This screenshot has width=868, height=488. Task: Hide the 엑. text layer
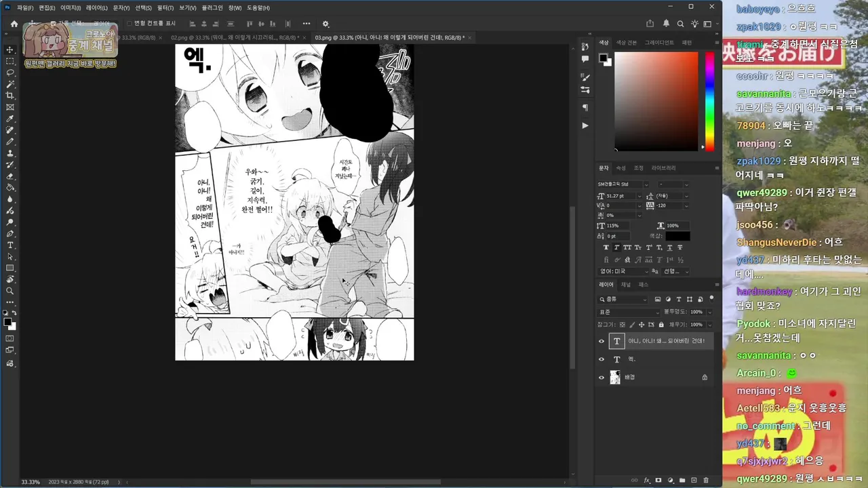click(601, 359)
